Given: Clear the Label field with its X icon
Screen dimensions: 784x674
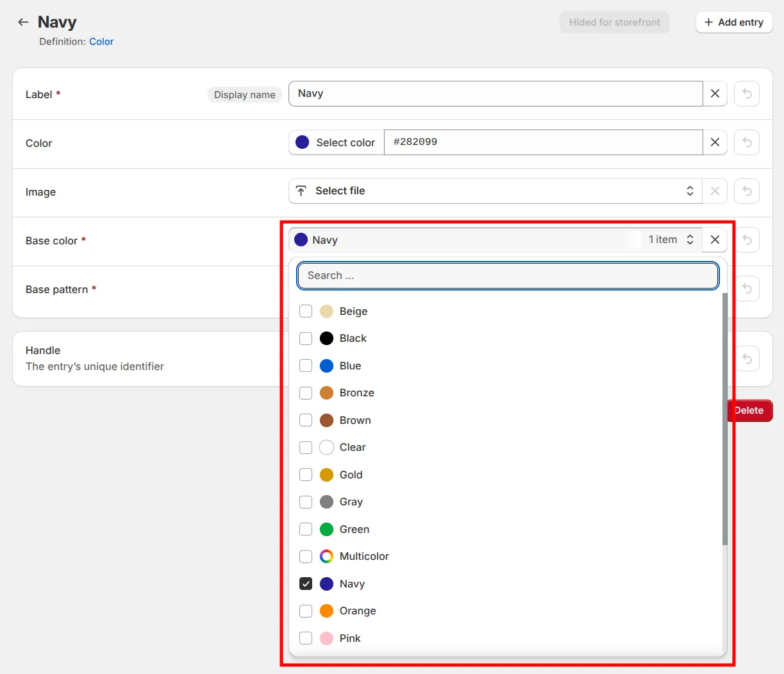Looking at the screenshot, I should coord(715,94).
